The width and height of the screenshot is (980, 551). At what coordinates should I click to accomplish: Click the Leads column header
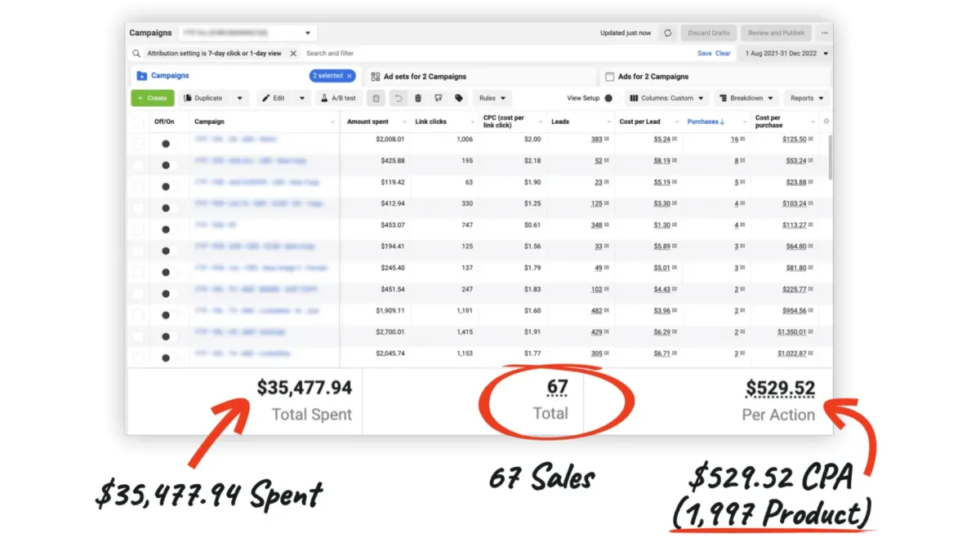click(560, 122)
